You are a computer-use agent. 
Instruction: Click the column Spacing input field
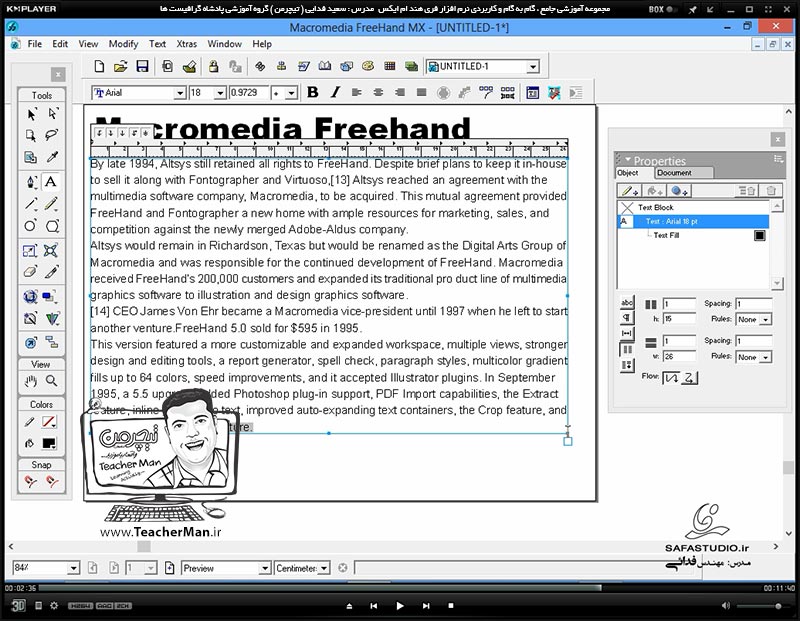click(x=754, y=304)
